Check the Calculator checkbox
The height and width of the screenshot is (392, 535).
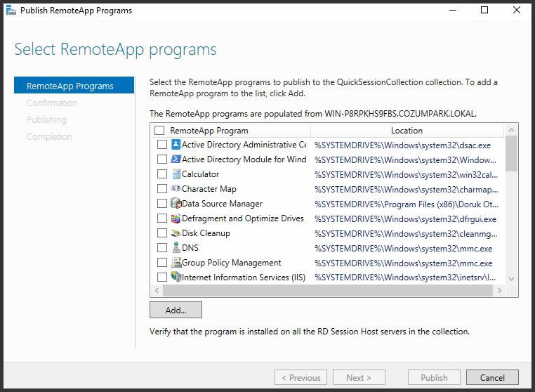point(162,174)
